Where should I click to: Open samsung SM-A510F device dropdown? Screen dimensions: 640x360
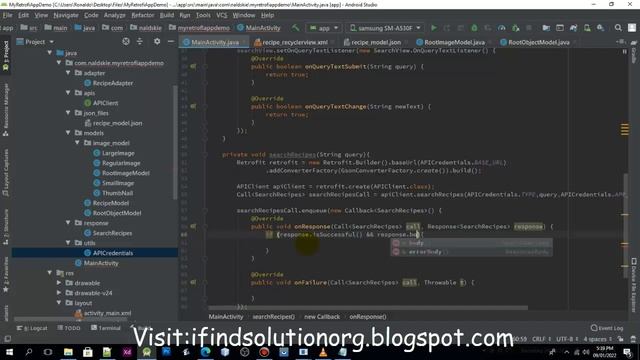(x=385, y=28)
